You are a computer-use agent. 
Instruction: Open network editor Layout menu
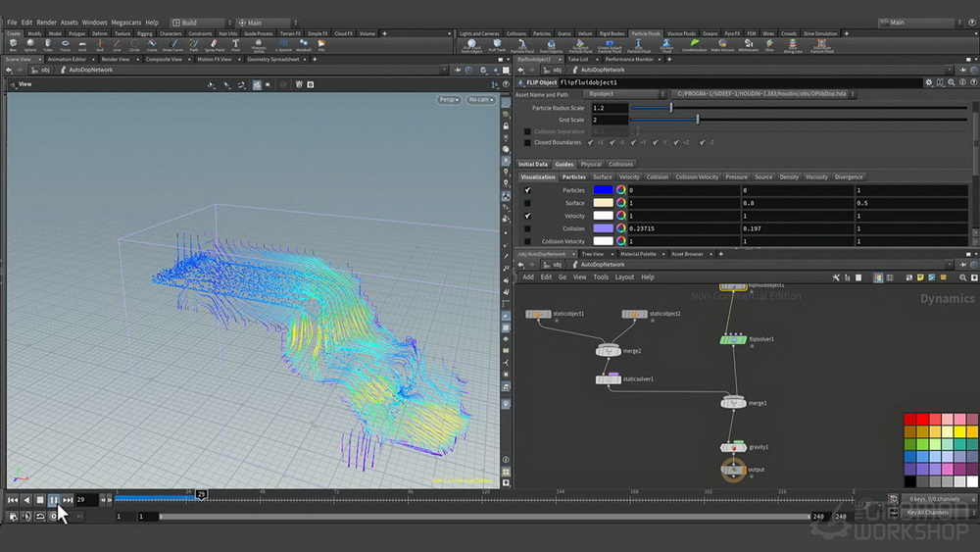pos(624,276)
